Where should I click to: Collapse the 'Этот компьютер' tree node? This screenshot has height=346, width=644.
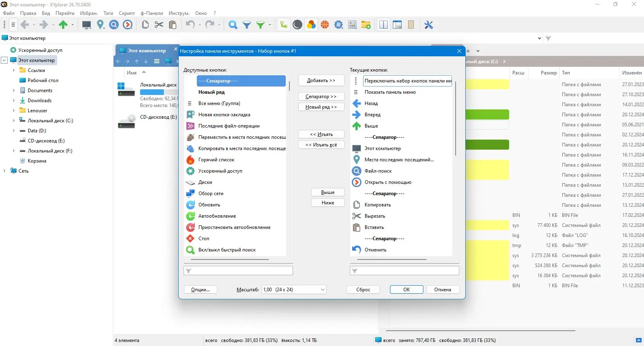tap(4, 60)
